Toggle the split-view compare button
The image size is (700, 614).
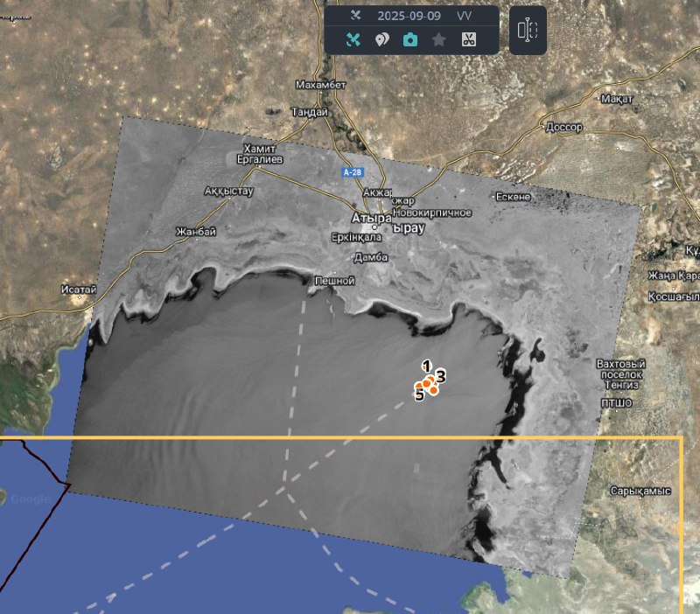coord(528,30)
